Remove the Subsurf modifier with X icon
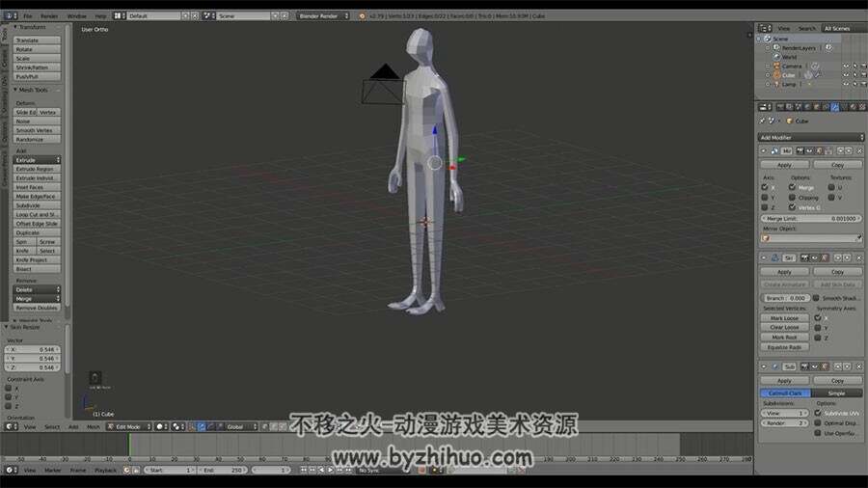The image size is (868, 488). (859, 366)
